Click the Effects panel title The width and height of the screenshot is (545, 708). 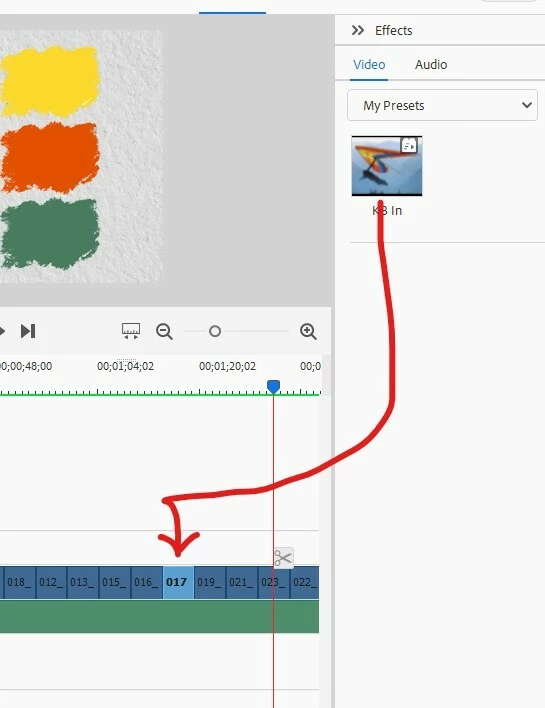click(x=393, y=30)
